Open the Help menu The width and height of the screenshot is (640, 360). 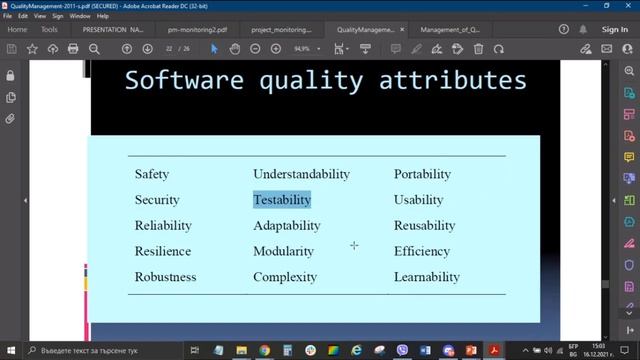tap(103, 16)
